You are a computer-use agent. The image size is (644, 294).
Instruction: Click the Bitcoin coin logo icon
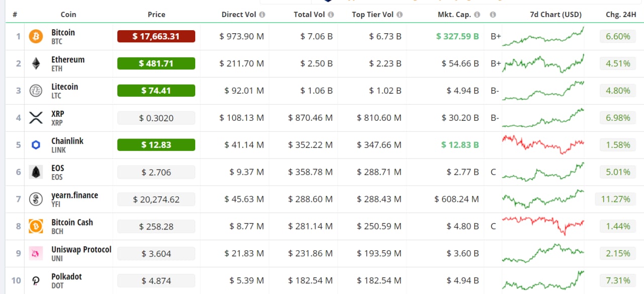(x=36, y=36)
